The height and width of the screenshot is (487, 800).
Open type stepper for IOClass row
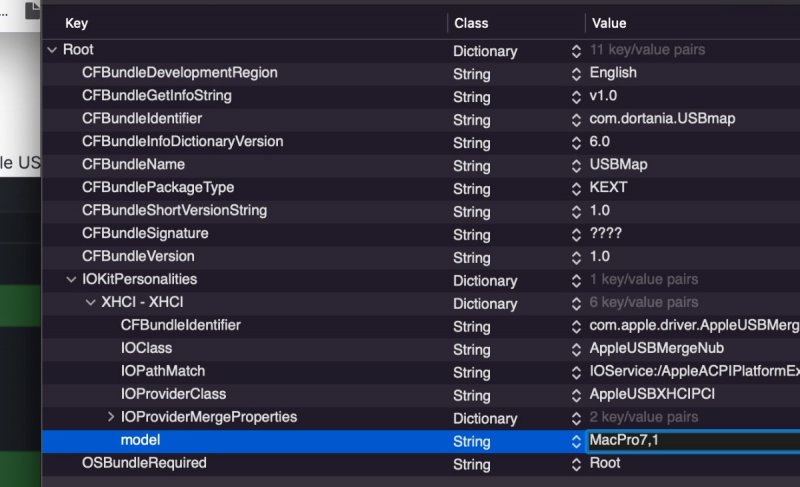click(576, 349)
